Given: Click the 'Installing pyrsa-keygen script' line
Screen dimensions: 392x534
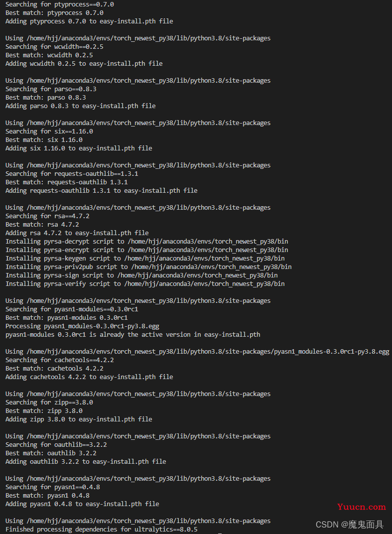Looking at the screenshot, I should pyautogui.click(x=145, y=259).
